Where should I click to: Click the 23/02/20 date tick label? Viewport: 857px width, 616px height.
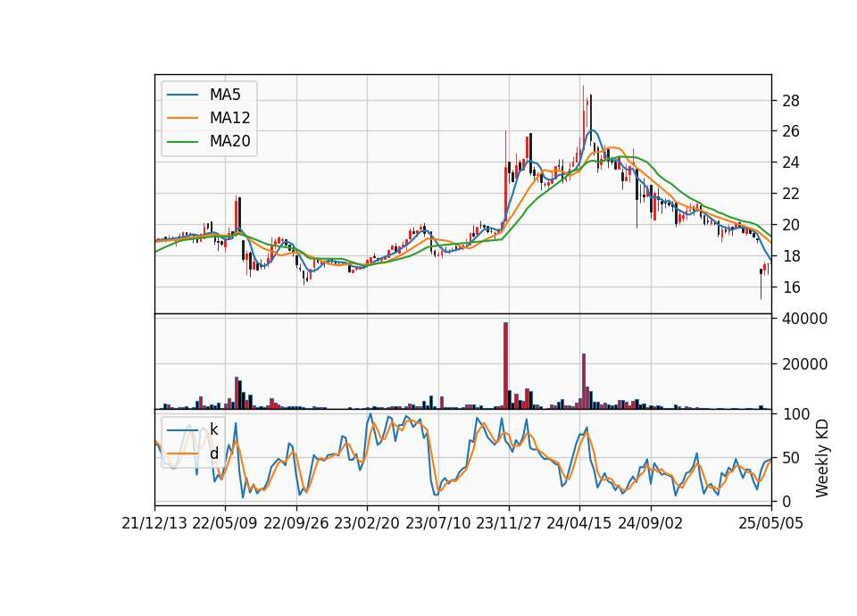[367, 524]
